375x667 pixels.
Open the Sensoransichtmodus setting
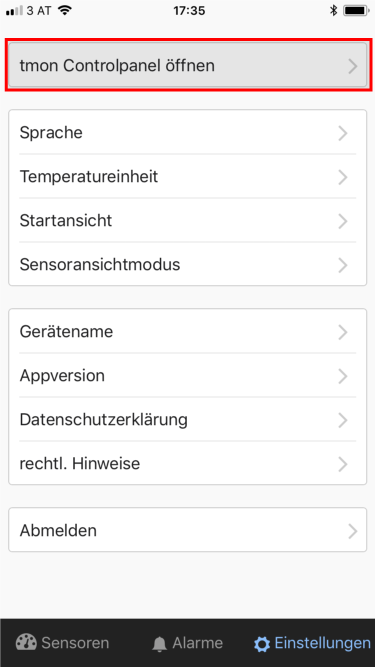(x=188, y=264)
